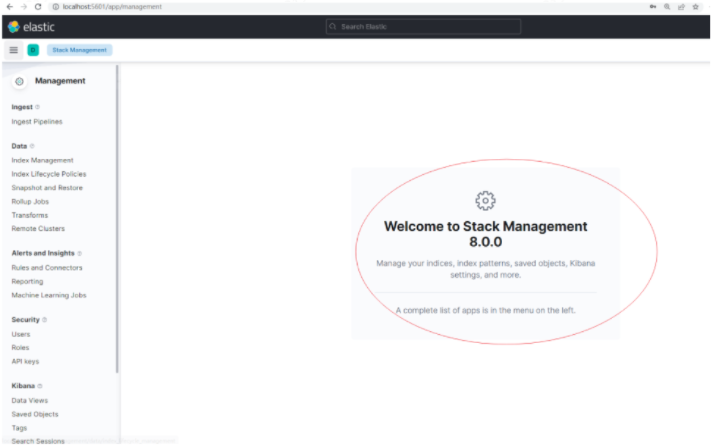Open Index Management

(x=42, y=160)
